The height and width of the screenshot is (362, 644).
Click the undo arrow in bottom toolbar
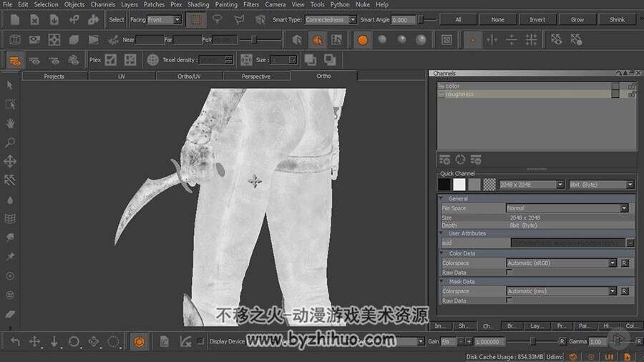15,341
